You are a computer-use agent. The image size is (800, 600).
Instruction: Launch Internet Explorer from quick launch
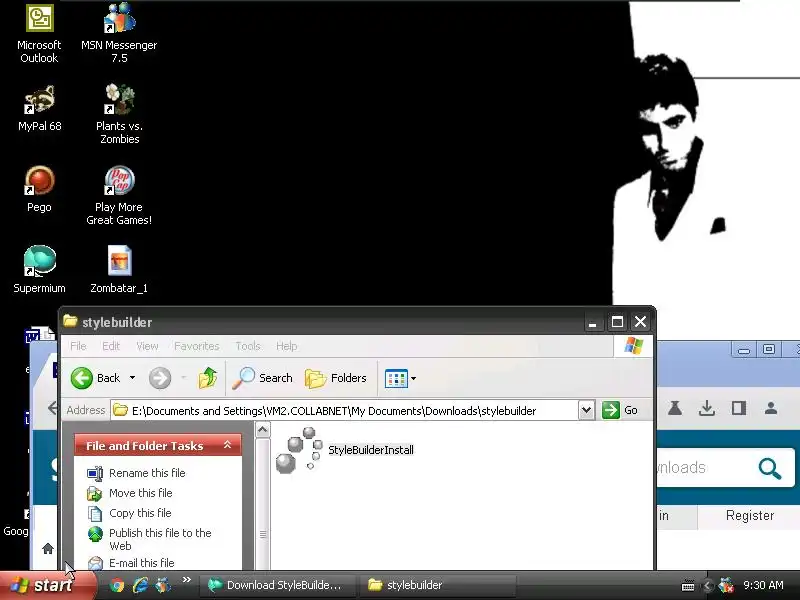click(x=140, y=585)
